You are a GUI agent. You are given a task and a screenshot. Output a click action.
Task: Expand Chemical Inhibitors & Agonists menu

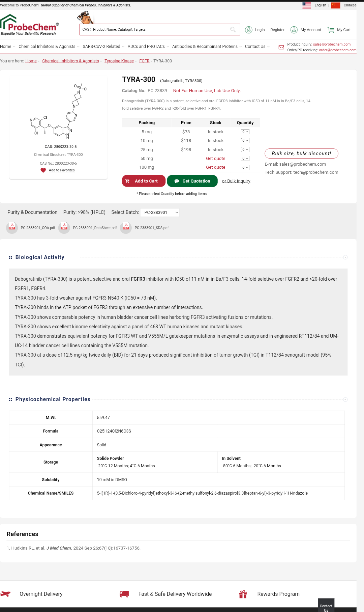[49, 47]
